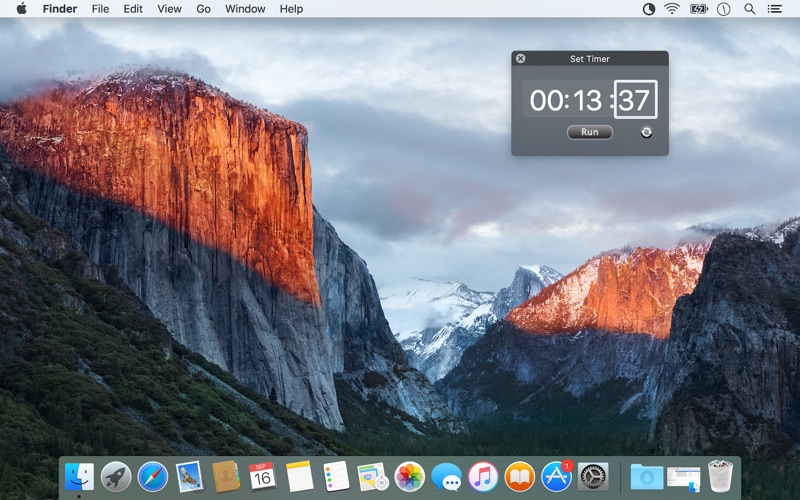Open the battery status menu
This screenshot has width=800, height=500.
coord(698,9)
